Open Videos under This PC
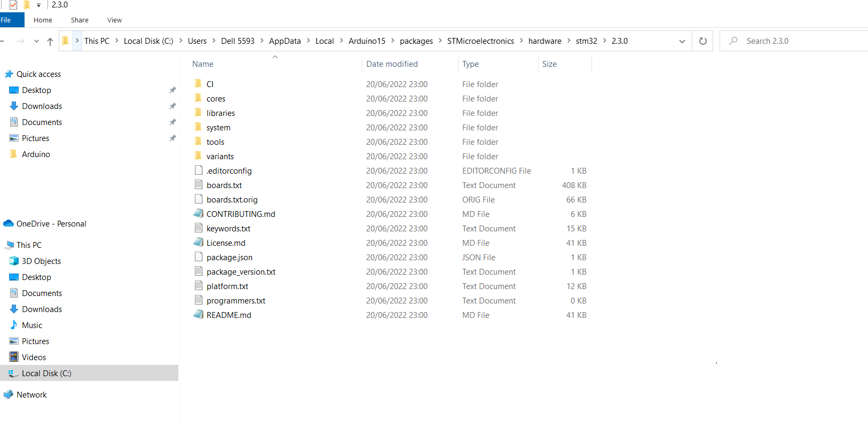The width and height of the screenshot is (868, 428). click(34, 357)
